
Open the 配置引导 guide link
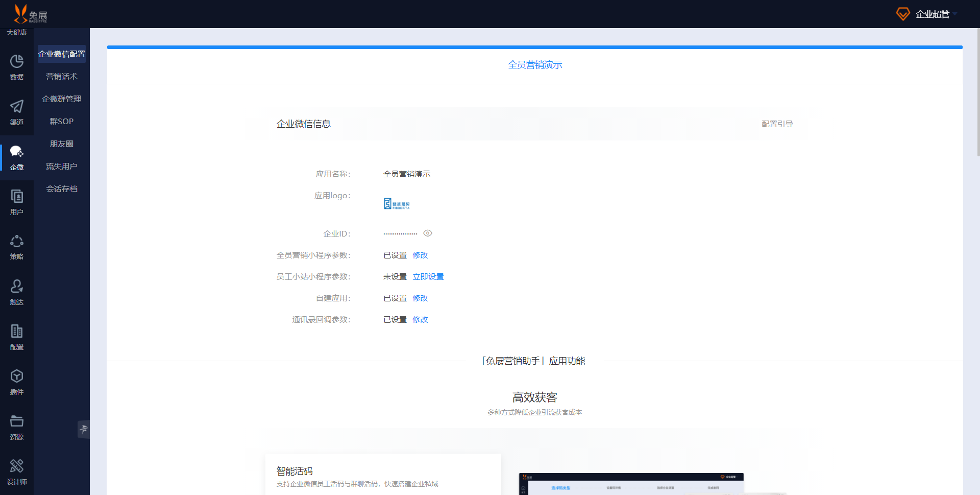pyautogui.click(x=777, y=124)
